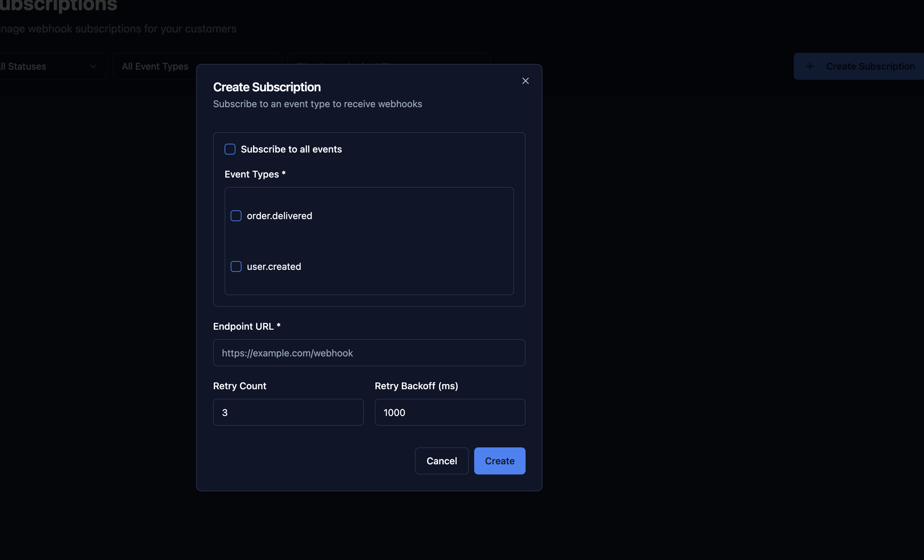Select the https://example.com/webhook placeholder field
924x560 pixels.
(x=369, y=353)
